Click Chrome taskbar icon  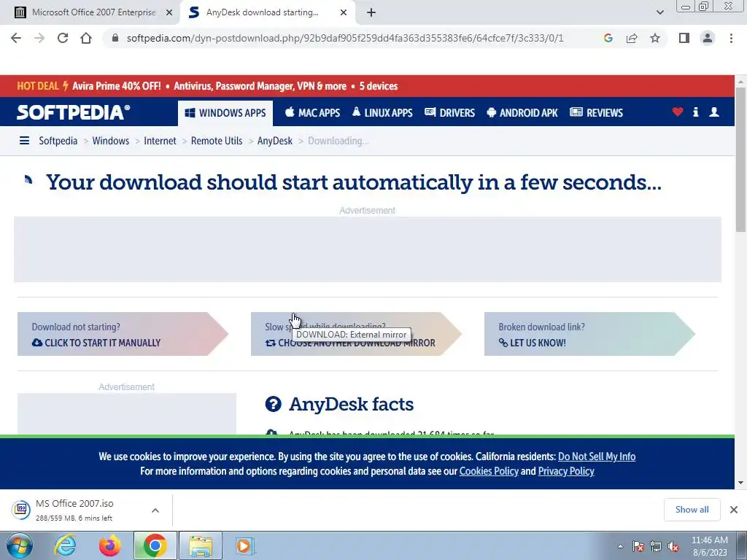click(x=155, y=545)
